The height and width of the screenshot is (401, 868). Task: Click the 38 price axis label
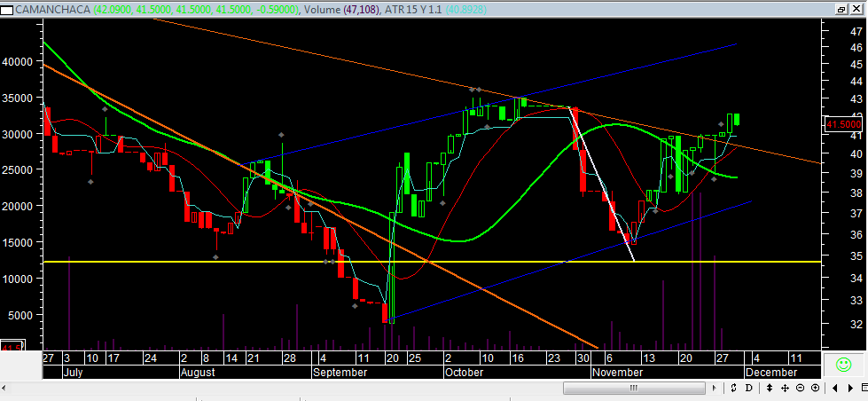click(x=856, y=193)
